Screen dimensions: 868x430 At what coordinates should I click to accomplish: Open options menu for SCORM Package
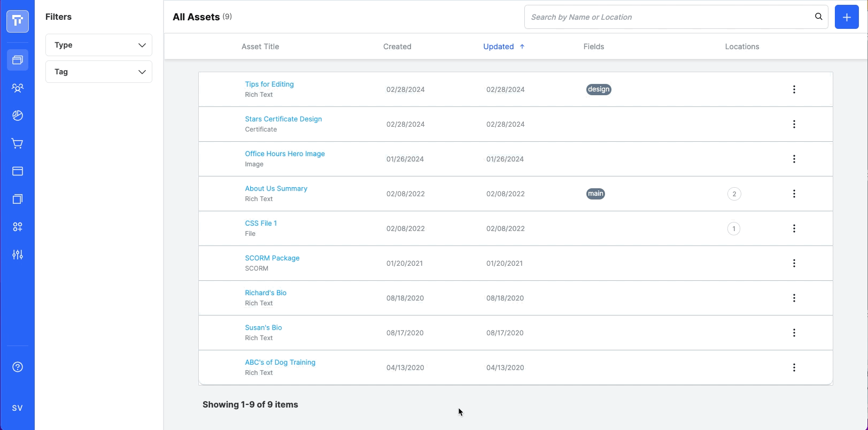(794, 263)
